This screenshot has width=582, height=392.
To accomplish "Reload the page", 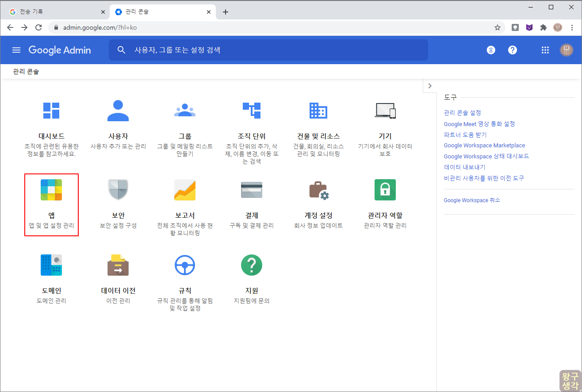I will tap(38, 27).
